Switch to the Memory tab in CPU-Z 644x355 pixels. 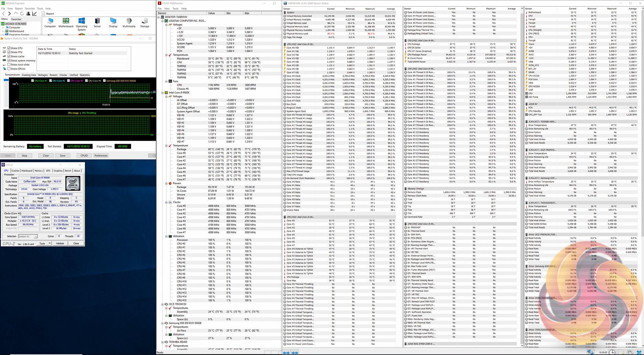(x=38, y=171)
